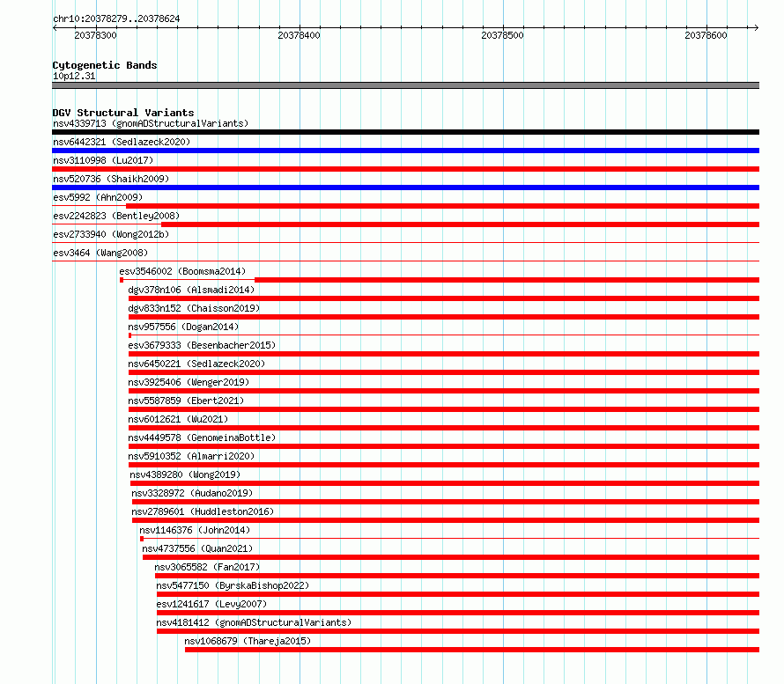Viewport: 784px width, 684px height.
Task: Open variant nsv4737556 (Quan2021) label
Action: (x=197, y=548)
